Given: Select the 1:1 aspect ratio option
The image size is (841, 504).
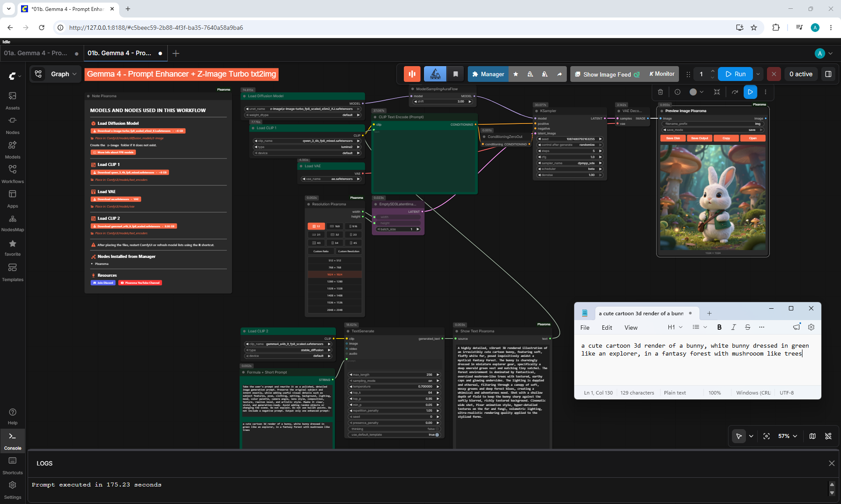Looking at the screenshot, I should (x=316, y=226).
